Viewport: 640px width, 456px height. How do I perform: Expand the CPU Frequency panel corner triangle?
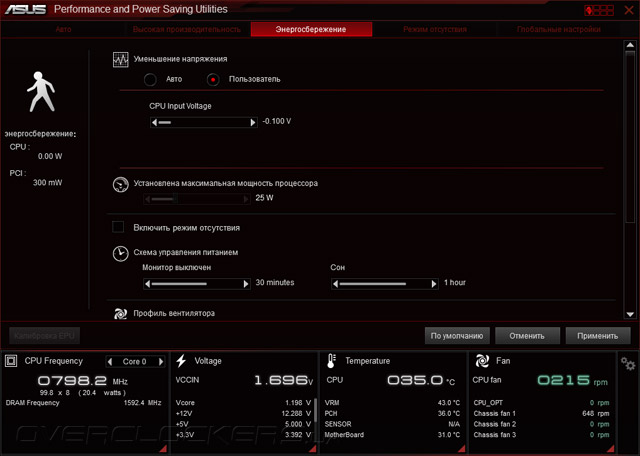click(x=163, y=449)
